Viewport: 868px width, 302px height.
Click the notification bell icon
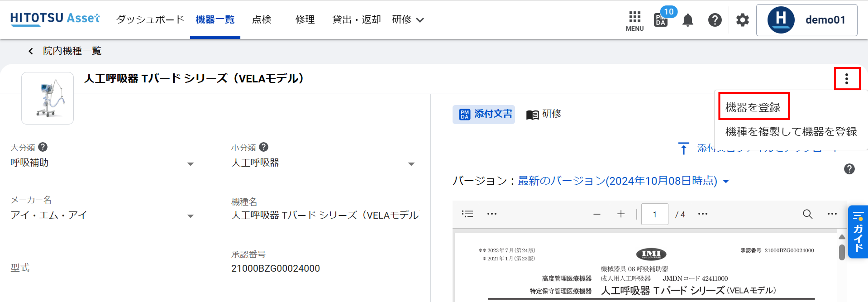tap(688, 20)
